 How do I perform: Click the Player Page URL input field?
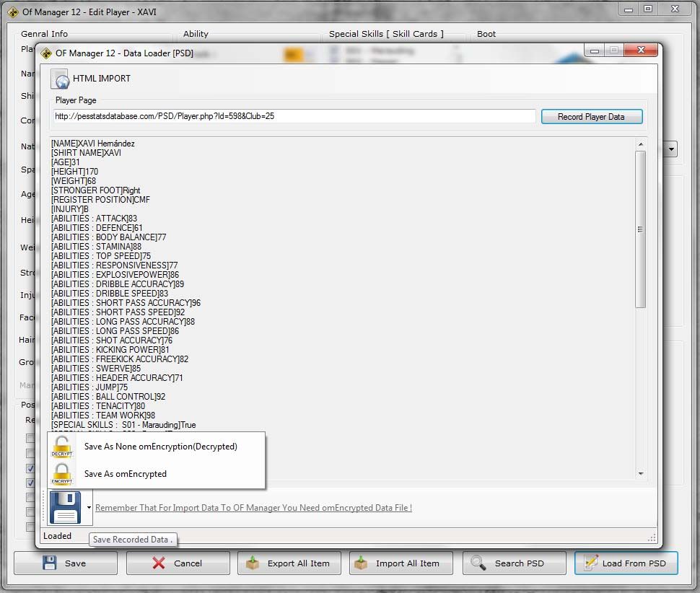click(x=294, y=116)
